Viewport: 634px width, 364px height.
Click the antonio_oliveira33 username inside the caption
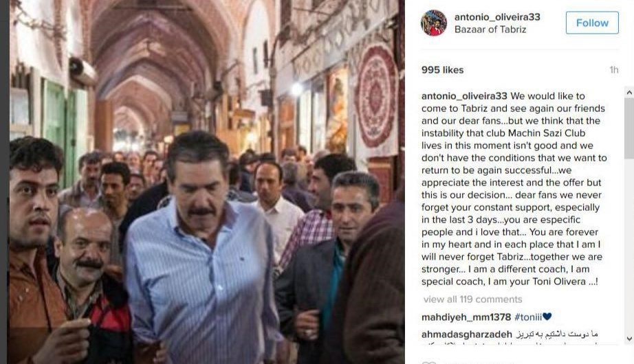(x=463, y=96)
